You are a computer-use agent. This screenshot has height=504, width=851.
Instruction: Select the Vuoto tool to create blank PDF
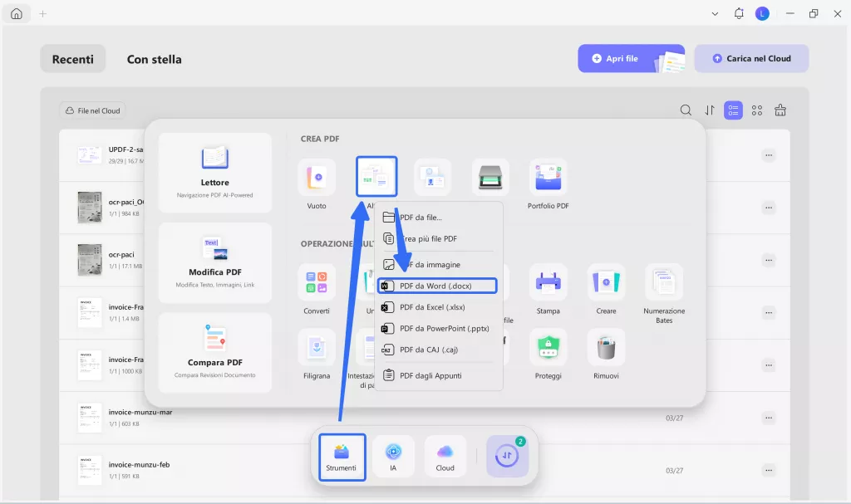point(317,176)
